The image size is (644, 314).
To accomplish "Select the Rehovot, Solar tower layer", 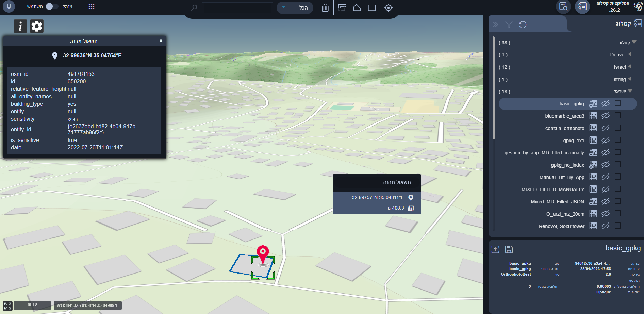I will tap(561, 226).
